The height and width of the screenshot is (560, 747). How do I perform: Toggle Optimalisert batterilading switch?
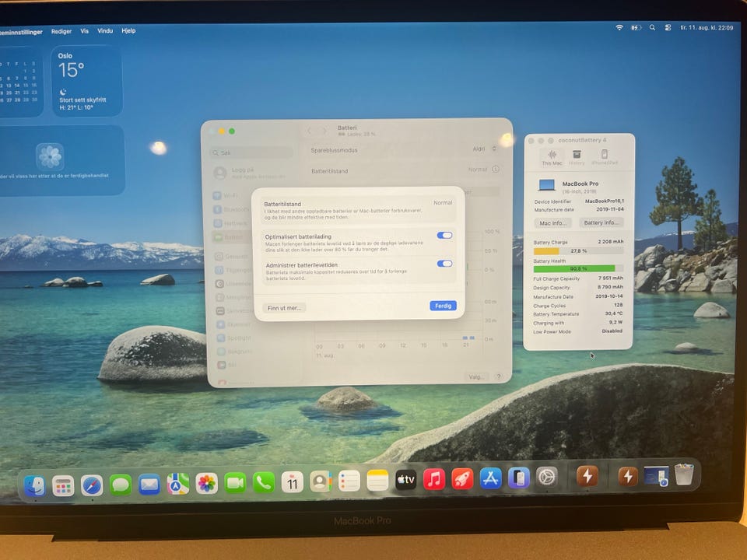point(444,235)
